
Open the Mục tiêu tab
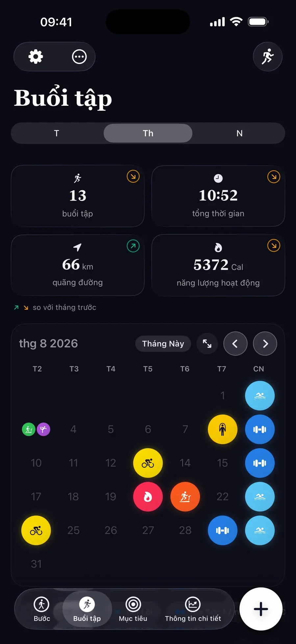(x=133, y=609)
